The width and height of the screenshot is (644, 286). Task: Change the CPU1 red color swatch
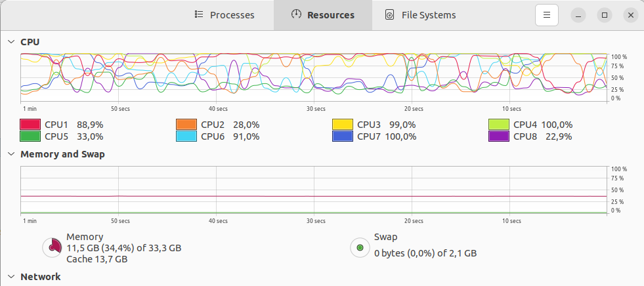click(x=30, y=125)
